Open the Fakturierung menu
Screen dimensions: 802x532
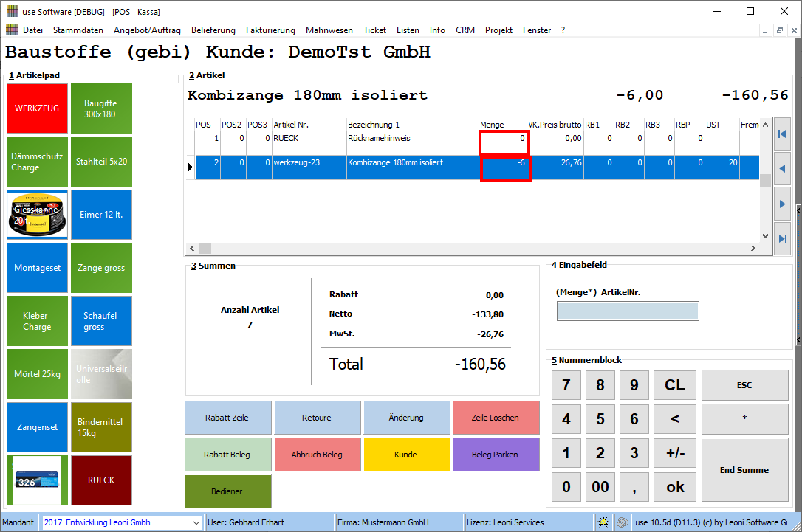pyautogui.click(x=270, y=30)
